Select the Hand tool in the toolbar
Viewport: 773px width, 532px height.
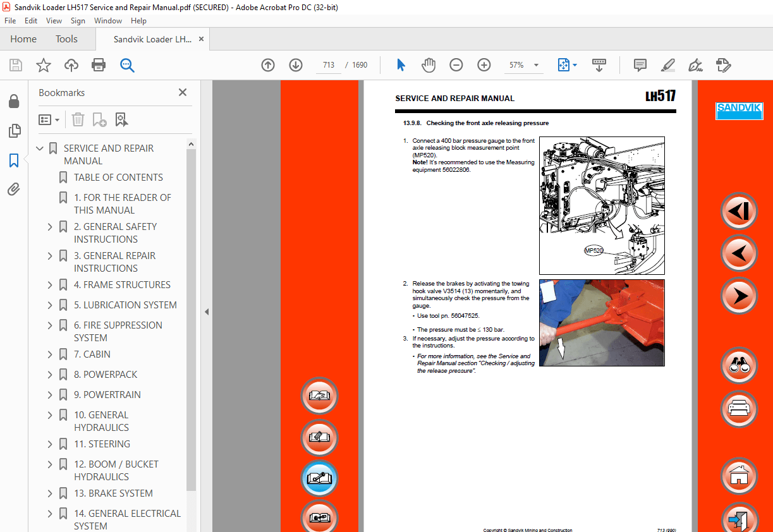pyautogui.click(x=429, y=64)
